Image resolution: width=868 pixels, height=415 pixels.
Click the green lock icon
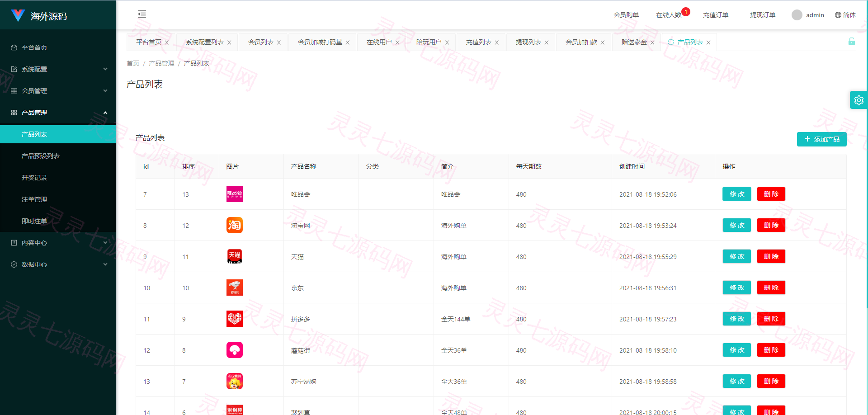coord(852,41)
